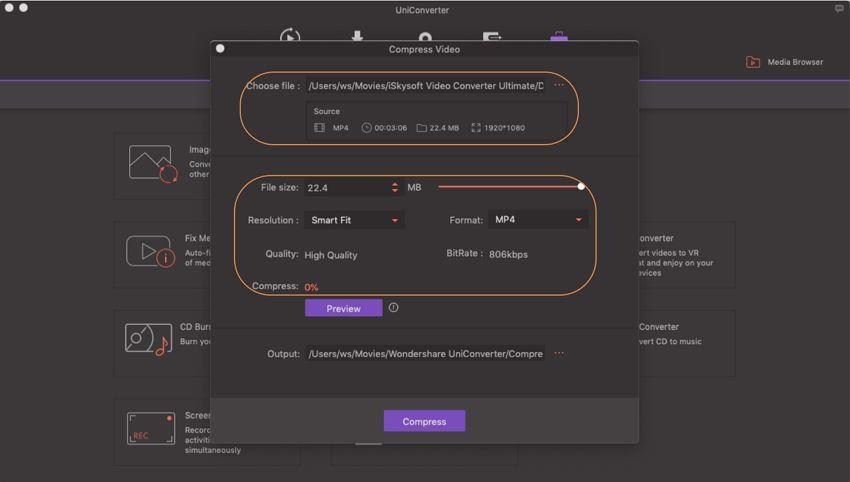Open the Convert tab icon in the top bar
The width and height of the screenshot is (850, 482).
coord(290,36)
